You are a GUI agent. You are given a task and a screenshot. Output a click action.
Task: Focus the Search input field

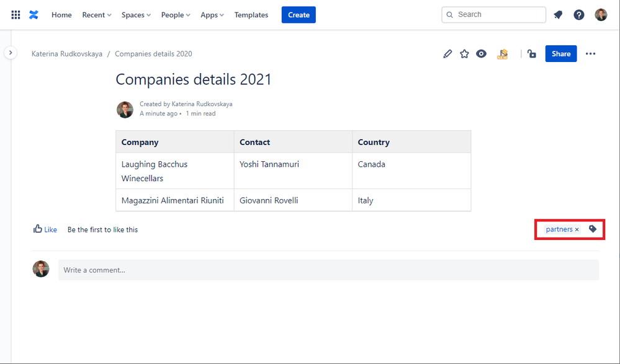point(493,15)
